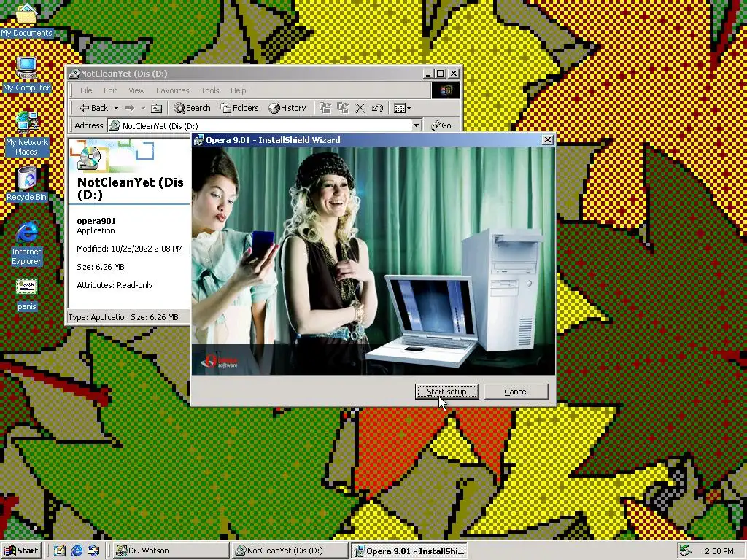The width and height of the screenshot is (747, 560).
Task: Open the My Documents desktop icon
Action: 26,19
